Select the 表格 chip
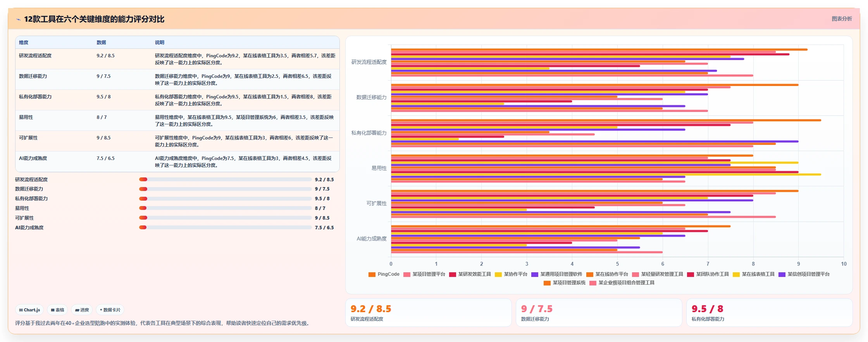The height and width of the screenshot is (342, 868). [57, 310]
